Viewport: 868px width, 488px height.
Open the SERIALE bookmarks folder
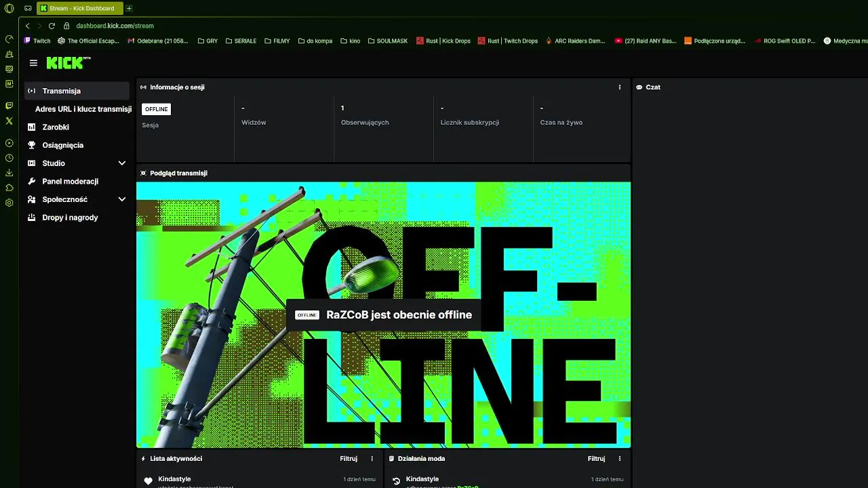[x=241, y=41]
